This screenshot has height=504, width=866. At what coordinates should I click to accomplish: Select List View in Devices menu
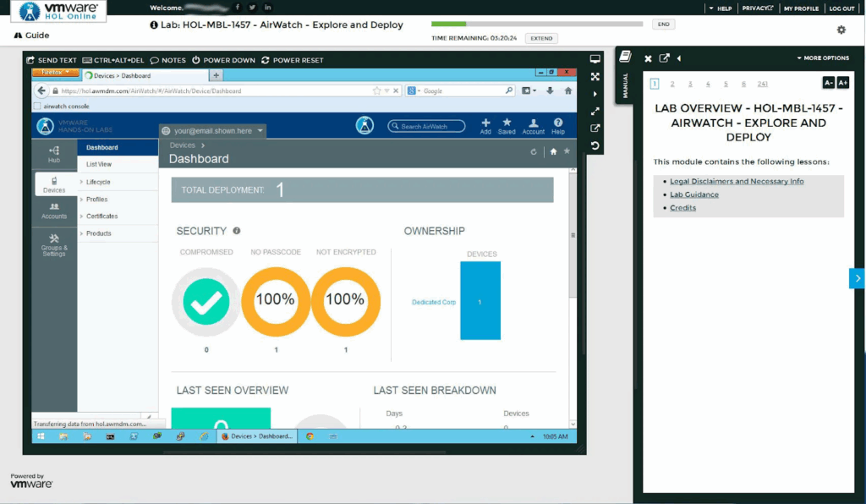99,164
